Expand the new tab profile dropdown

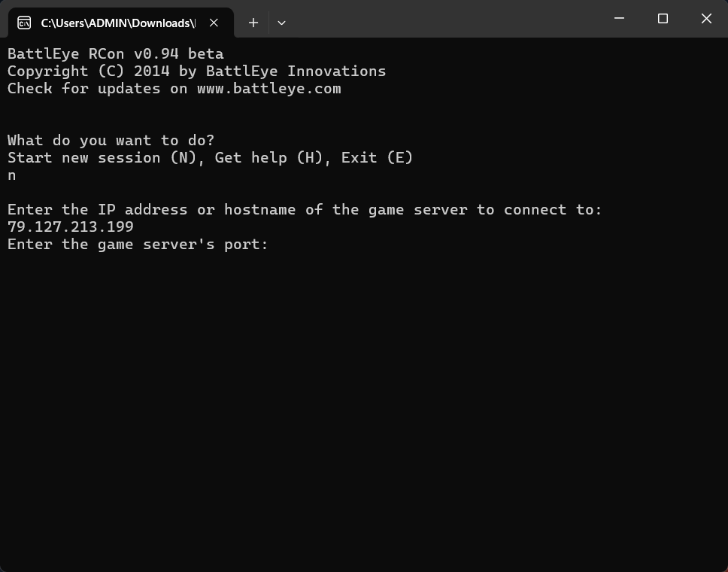[x=281, y=23]
